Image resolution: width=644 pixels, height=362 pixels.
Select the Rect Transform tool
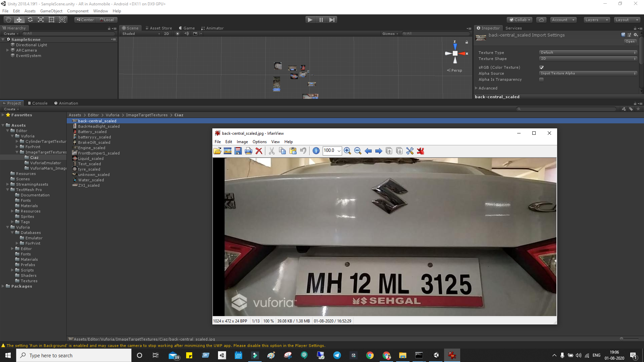point(51,20)
